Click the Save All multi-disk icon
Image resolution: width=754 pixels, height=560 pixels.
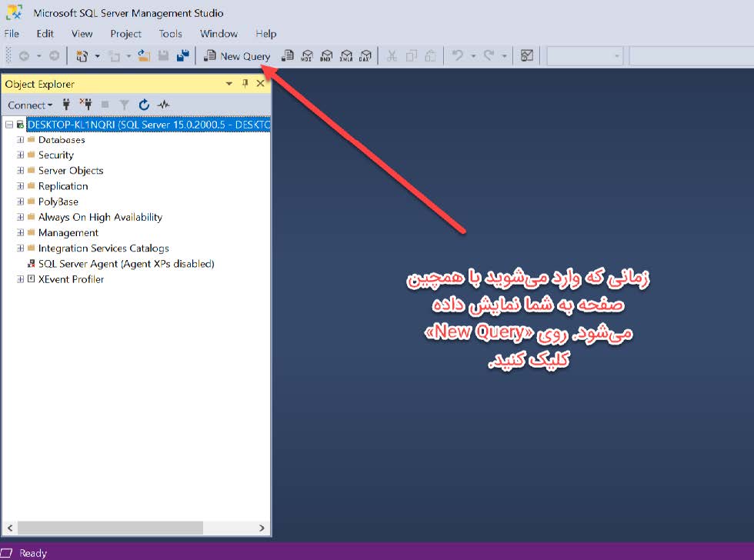183,56
